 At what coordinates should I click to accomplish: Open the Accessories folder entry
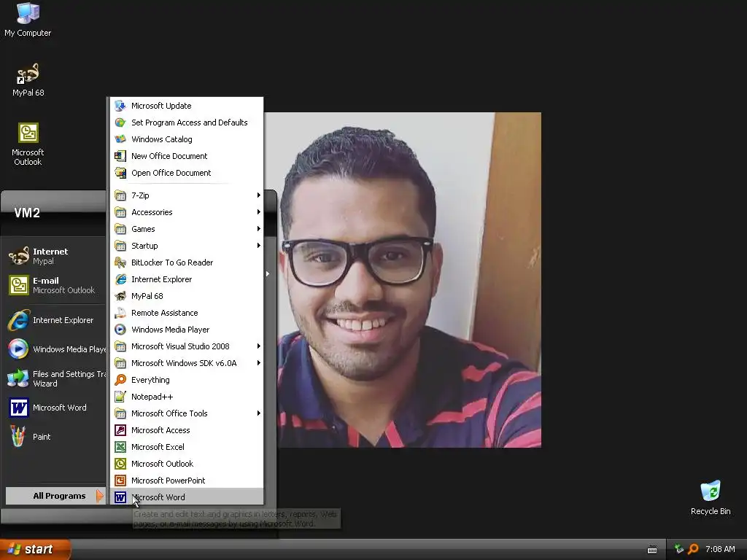coord(187,212)
